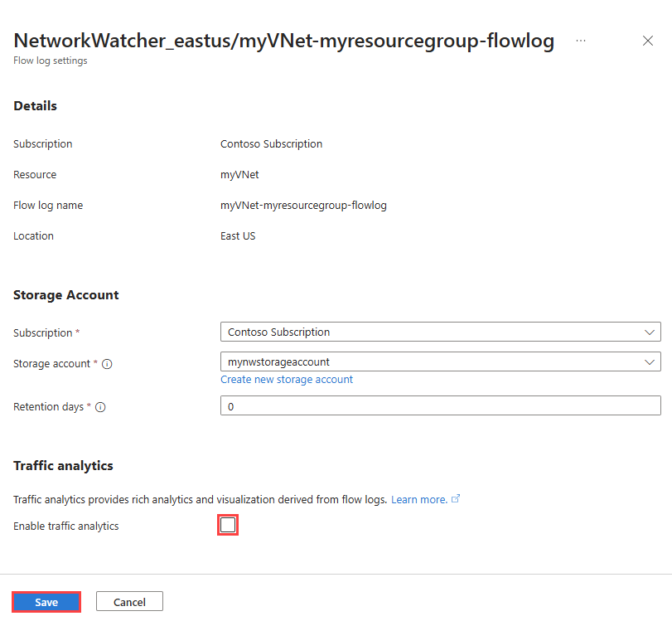
Task: Follow the Learn more link
Action: (419, 499)
